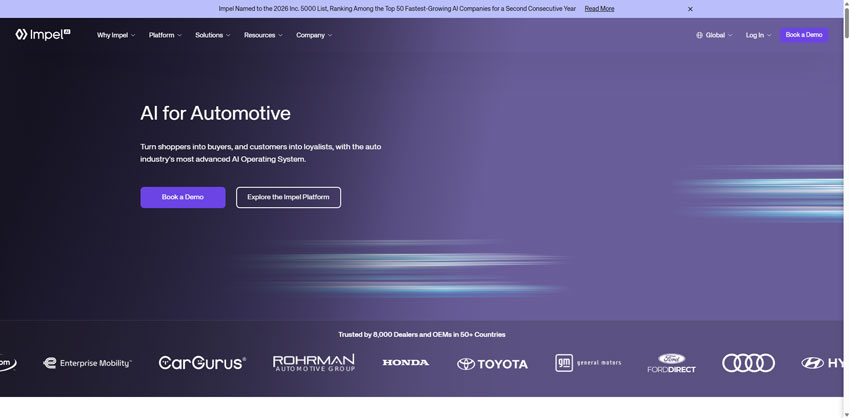850x418 pixels.
Task: Click the hero Book a Demo button
Action: [x=183, y=197]
